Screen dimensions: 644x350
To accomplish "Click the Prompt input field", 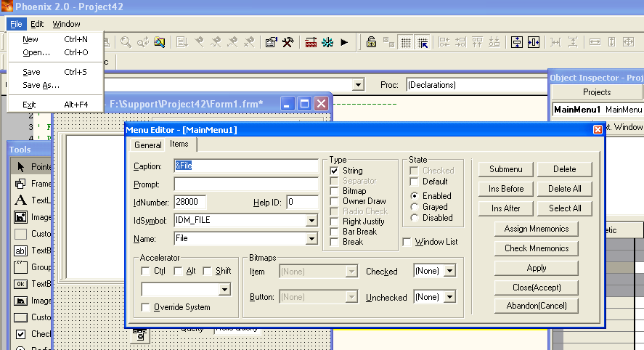I will click(x=246, y=184).
